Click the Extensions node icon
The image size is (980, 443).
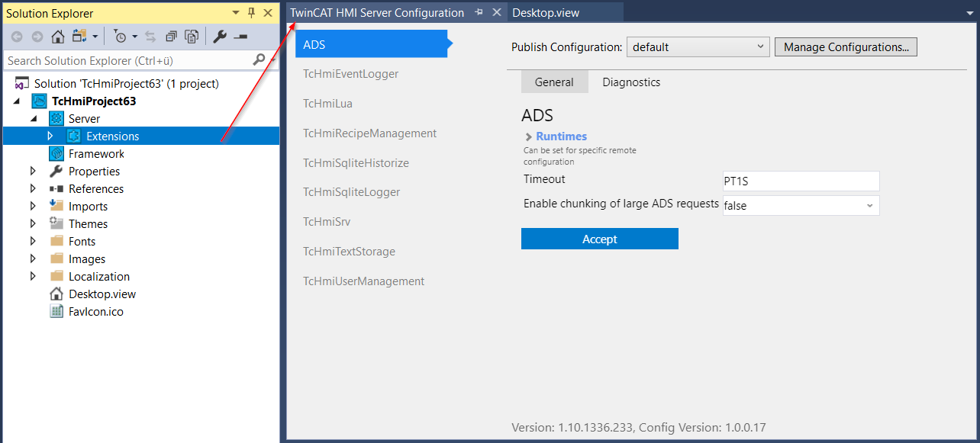pyautogui.click(x=73, y=136)
